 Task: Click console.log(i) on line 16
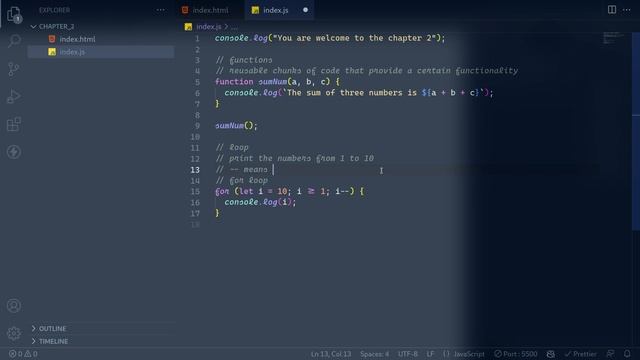(260, 202)
